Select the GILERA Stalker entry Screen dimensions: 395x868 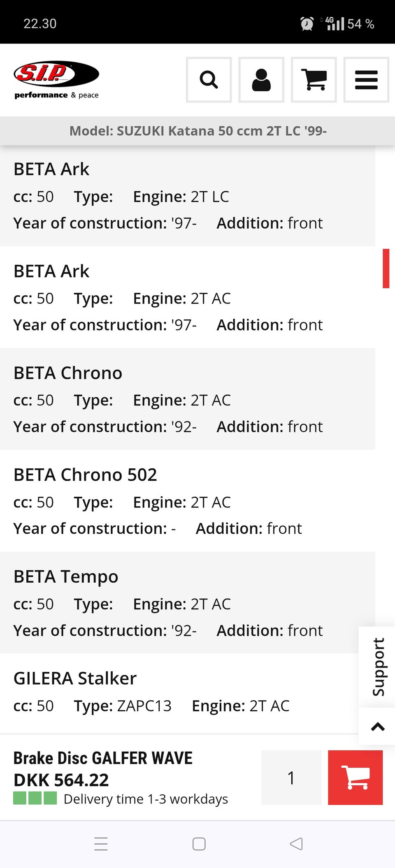(179, 693)
